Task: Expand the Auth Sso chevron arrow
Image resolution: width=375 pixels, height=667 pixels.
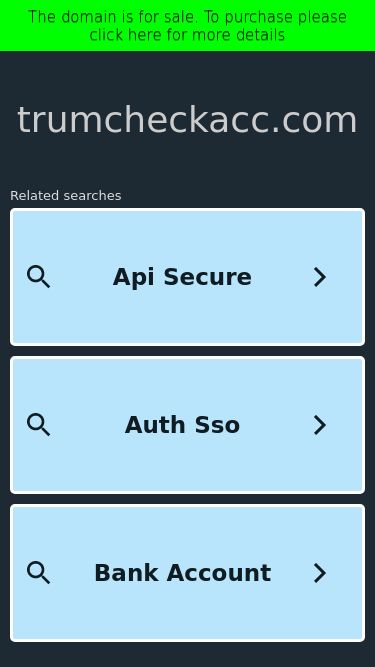Action: click(320, 425)
